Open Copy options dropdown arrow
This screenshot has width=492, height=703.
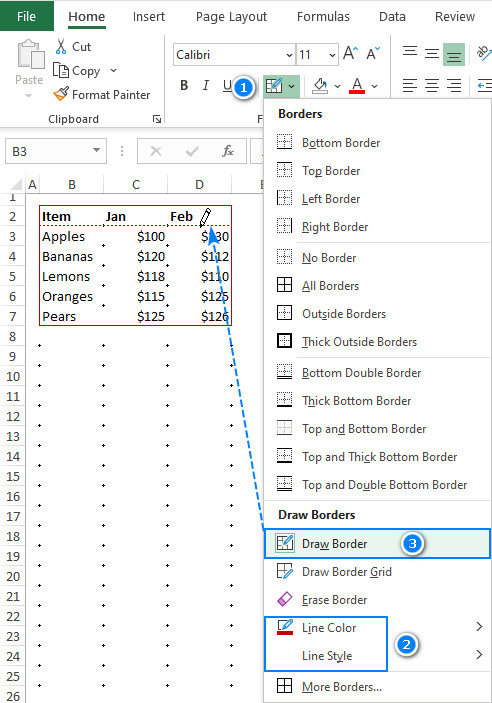tap(113, 70)
